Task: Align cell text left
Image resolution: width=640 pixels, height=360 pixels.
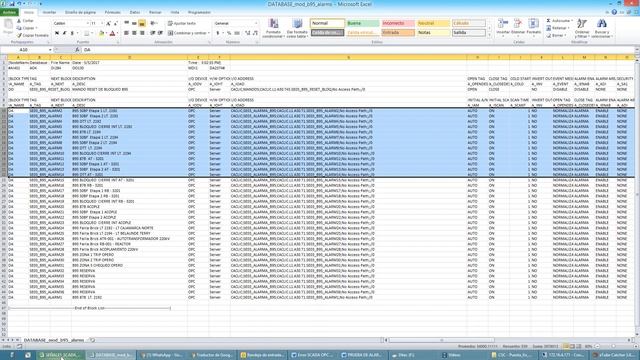Action: pos(127,33)
